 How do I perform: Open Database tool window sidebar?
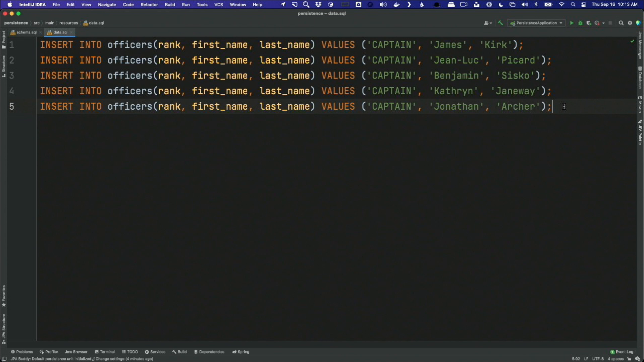(x=640, y=78)
